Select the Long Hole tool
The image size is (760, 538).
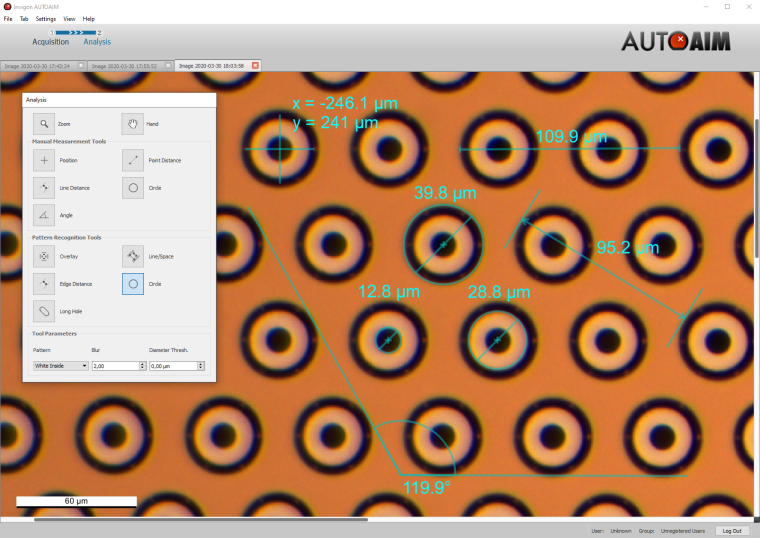pos(44,312)
